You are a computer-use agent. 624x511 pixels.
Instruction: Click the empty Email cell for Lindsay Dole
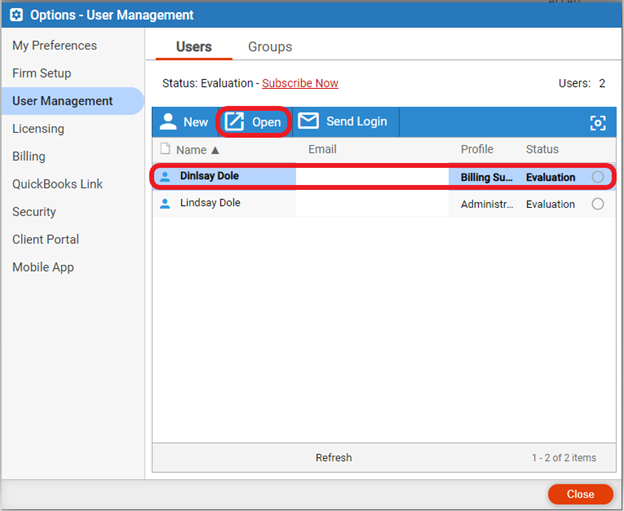tap(372, 204)
